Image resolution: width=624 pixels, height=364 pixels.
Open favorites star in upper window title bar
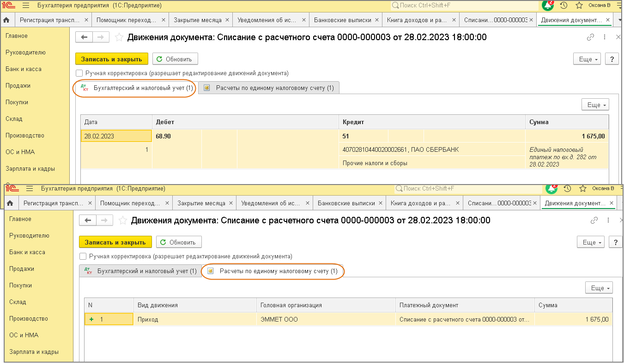point(579,6)
